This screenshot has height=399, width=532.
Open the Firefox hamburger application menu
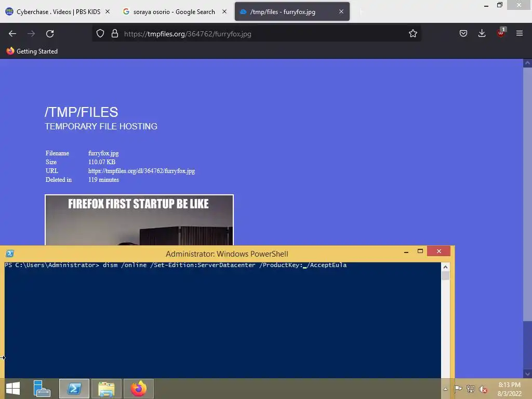520,33
